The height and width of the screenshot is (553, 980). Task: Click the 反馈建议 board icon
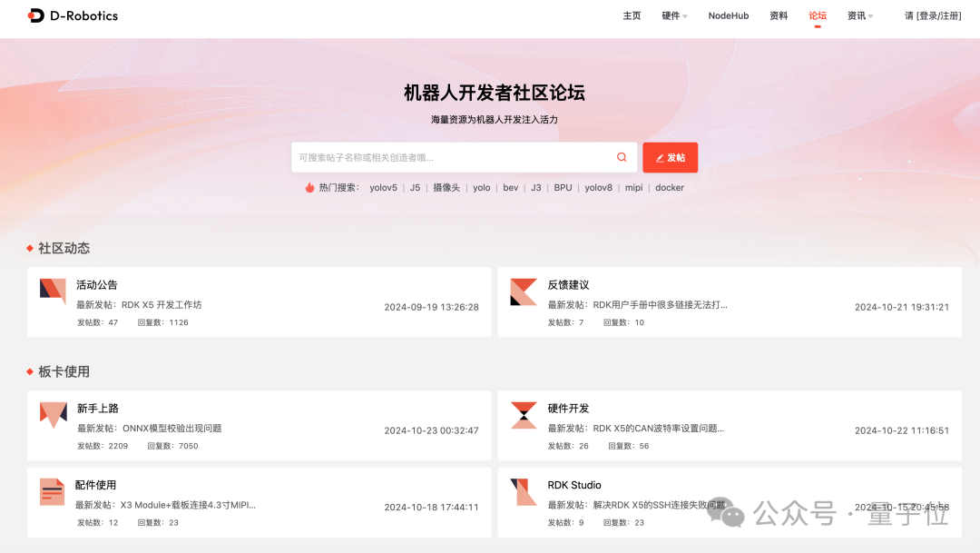tap(524, 290)
